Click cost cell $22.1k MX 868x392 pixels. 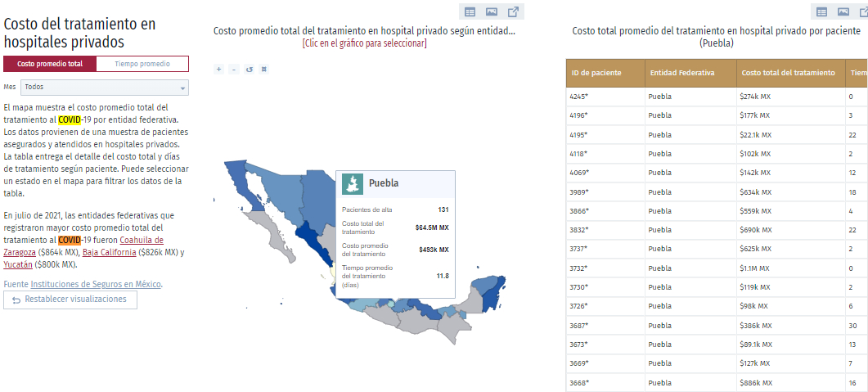click(x=790, y=134)
